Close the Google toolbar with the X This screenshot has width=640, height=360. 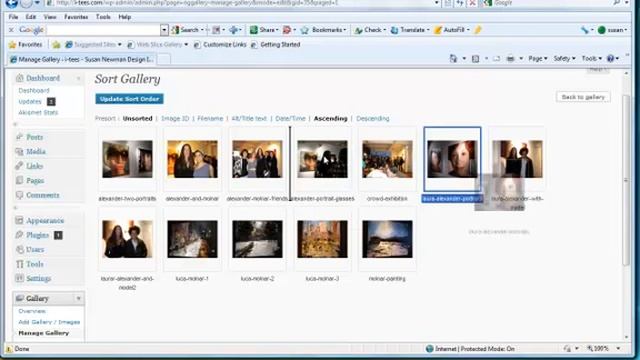pyautogui.click(x=11, y=30)
